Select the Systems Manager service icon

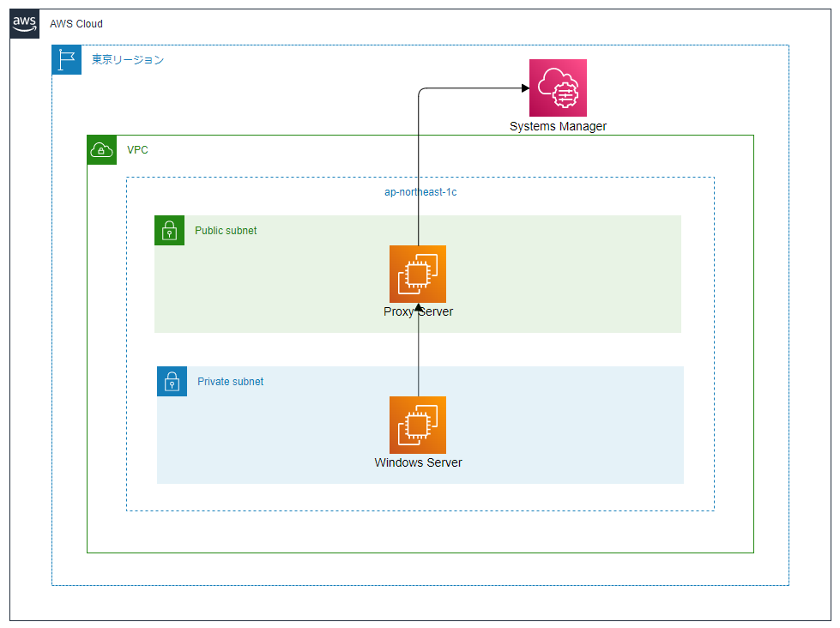(558, 88)
